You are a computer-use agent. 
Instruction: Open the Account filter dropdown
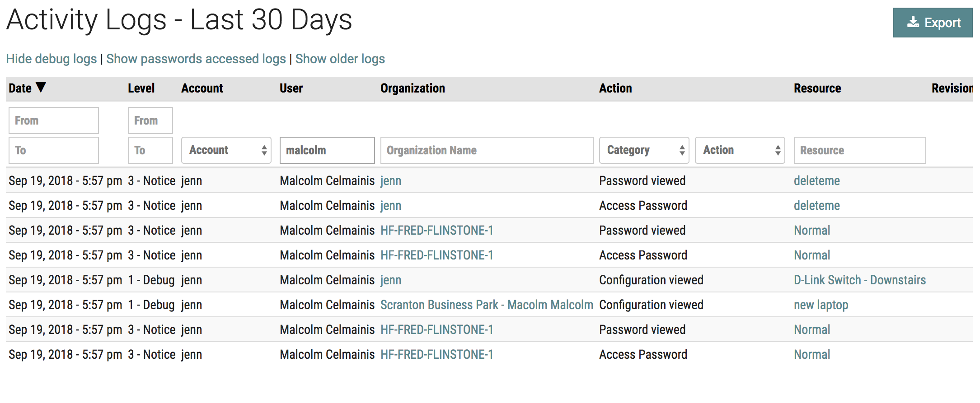[226, 150]
